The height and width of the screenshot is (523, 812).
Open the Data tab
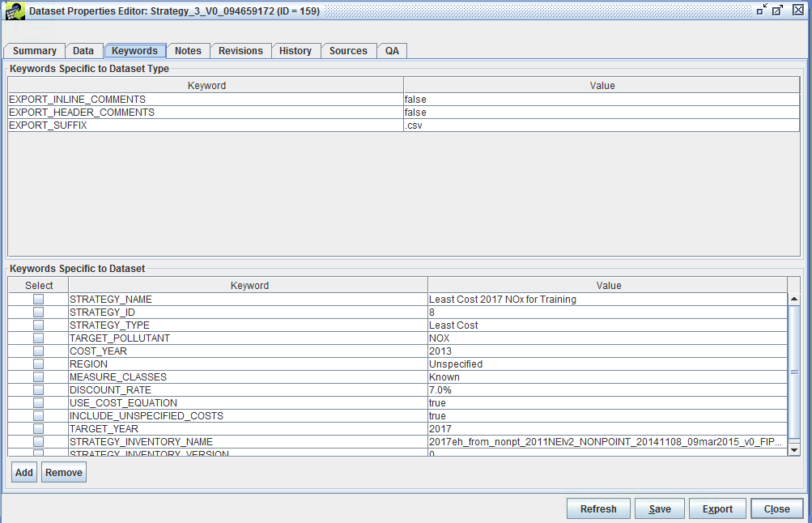pos(83,50)
